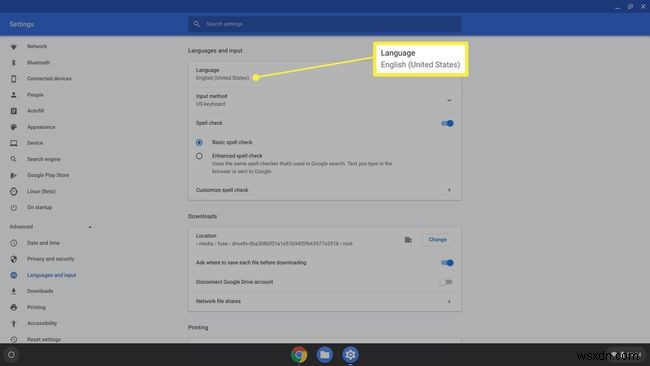Screen dimensions: 650x366
Task: Click the Search settings input field
Action: coord(325,24)
